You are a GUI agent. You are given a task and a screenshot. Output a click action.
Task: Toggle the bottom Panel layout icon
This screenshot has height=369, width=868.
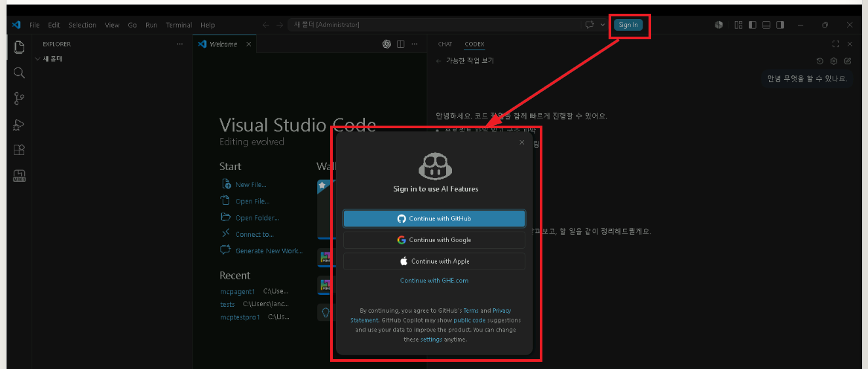[x=766, y=25]
